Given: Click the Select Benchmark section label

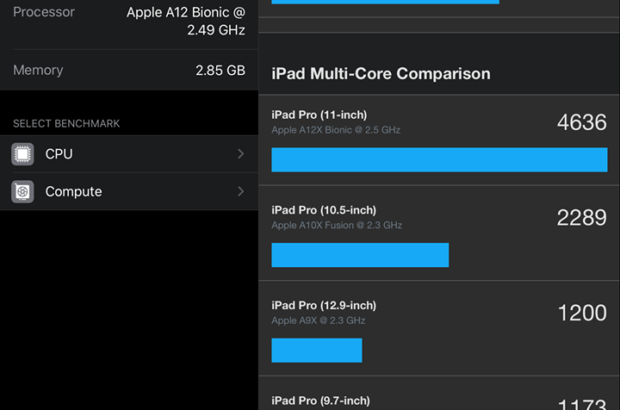Looking at the screenshot, I should click(66, 124).
